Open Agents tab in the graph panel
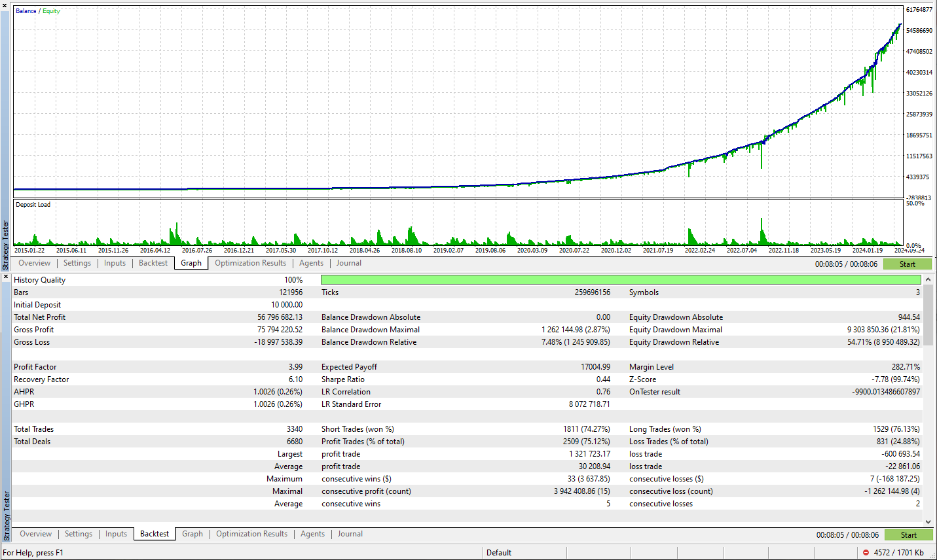Screen dimensions: 937x560 coord(311,263)
